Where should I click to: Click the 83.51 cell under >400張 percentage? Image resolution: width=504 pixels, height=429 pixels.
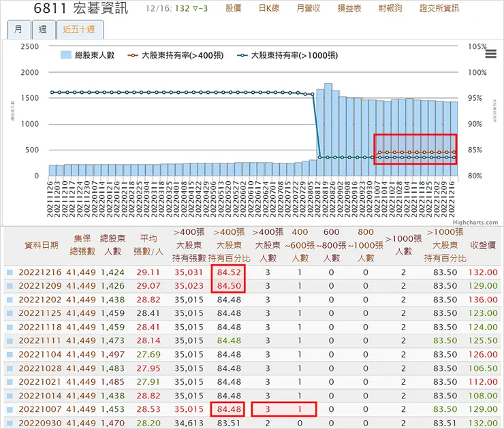tap(229, 424)
